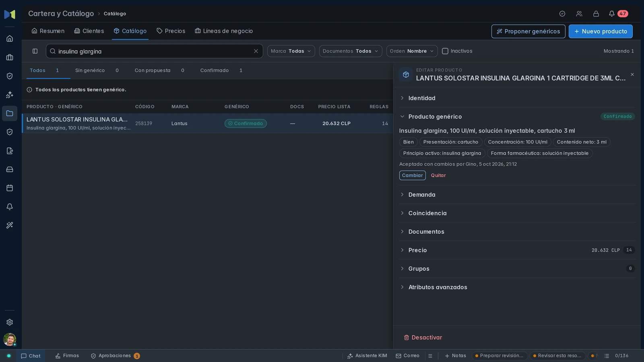644x362 pixels.
Task: Open the folder icon in left sidebar
Action: [10, 113]
